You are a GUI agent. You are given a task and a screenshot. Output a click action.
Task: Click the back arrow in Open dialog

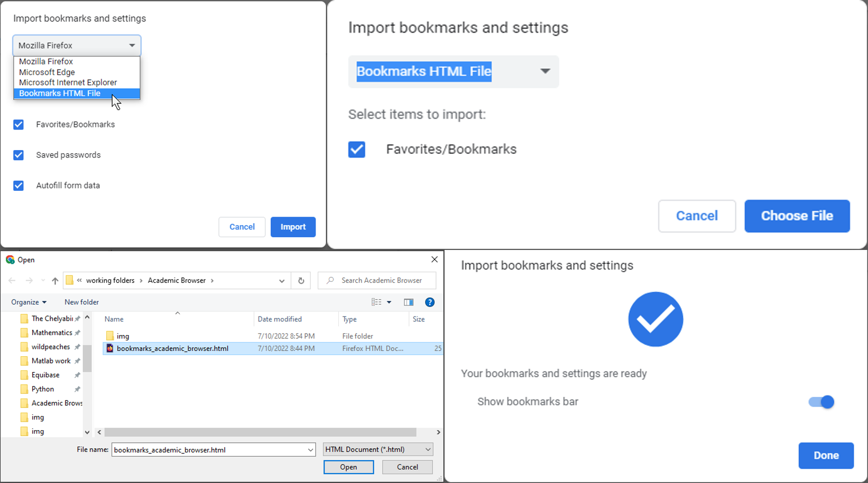tap(12, 281)
